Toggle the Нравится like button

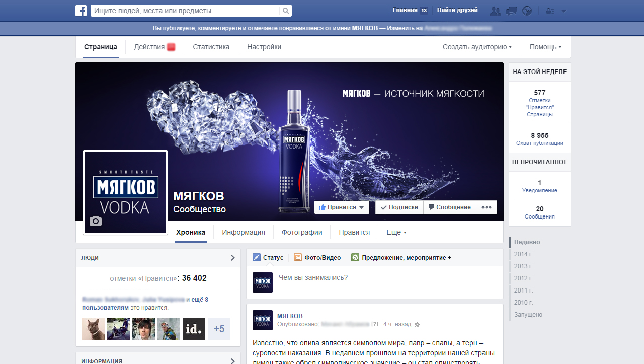342,207
